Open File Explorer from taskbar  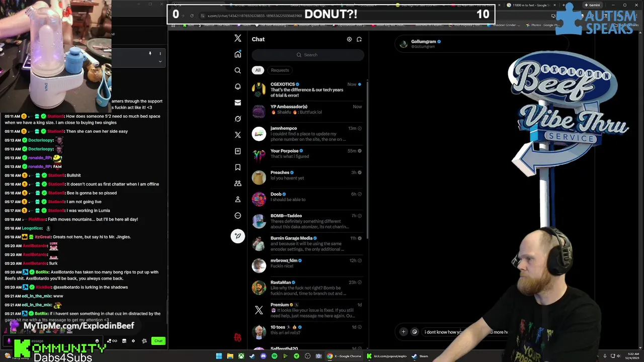(230, 356)
